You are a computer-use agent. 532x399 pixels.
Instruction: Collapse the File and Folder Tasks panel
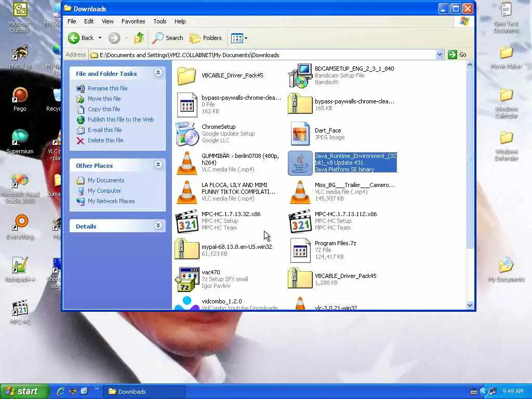tap(158, 73)
